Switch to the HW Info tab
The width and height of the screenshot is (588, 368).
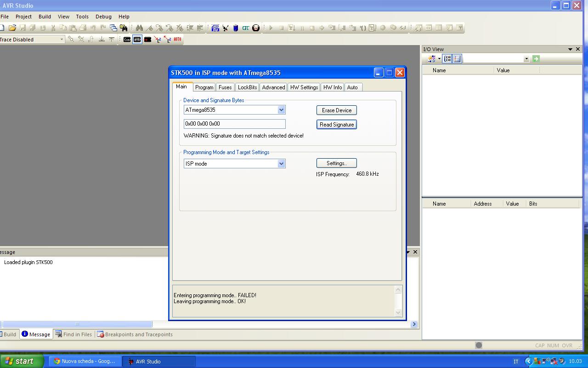click(x=333, y=87)
